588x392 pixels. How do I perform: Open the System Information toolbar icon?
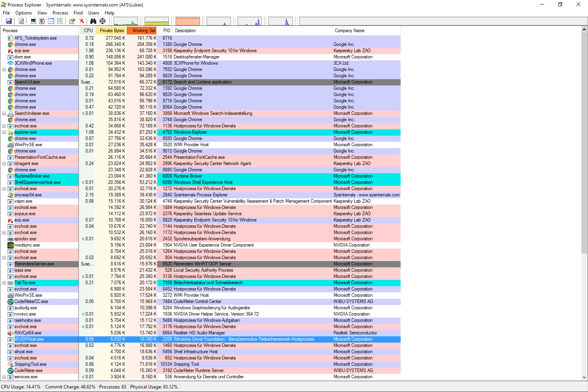pyautogui.click(x=33, y=21)
